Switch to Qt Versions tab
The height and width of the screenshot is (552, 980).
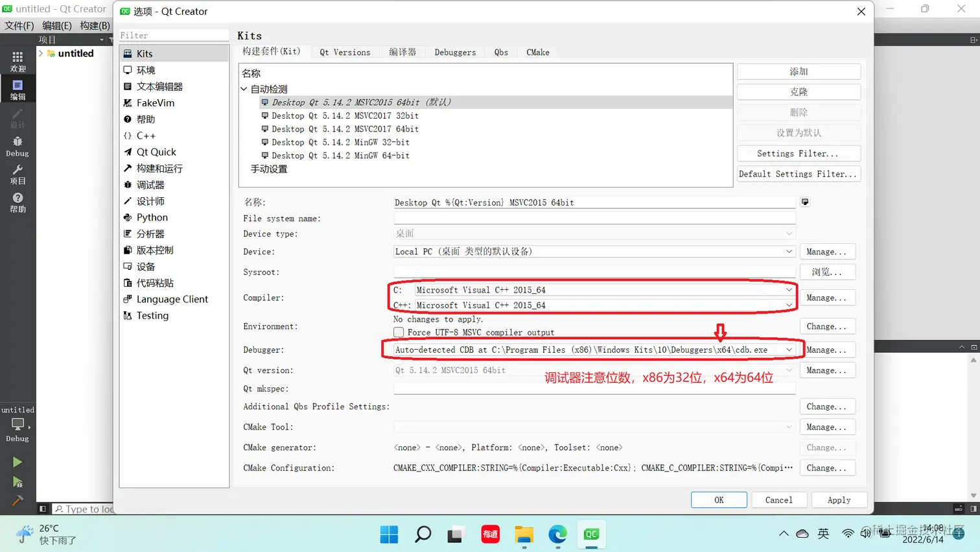point(345,52)
